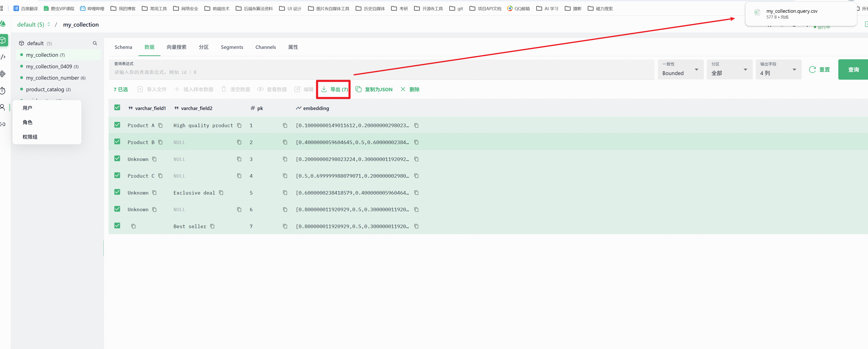Click the reset refresh icon

coord(812,70)
